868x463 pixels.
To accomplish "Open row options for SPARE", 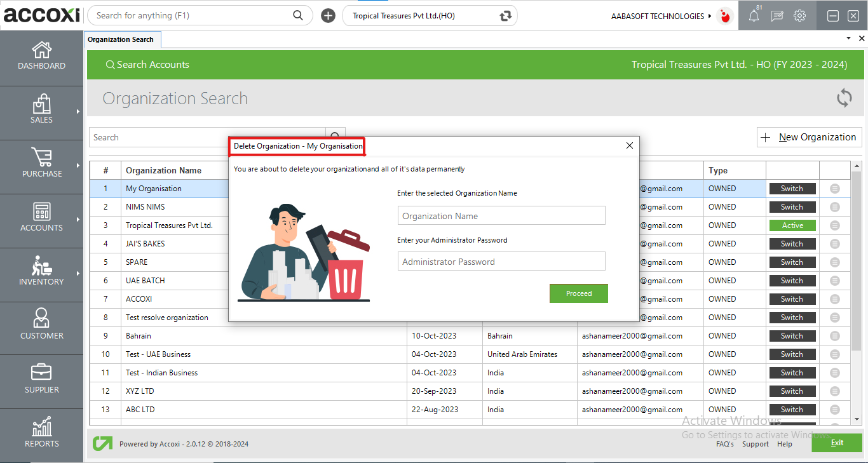I will (x=835, y=262).
